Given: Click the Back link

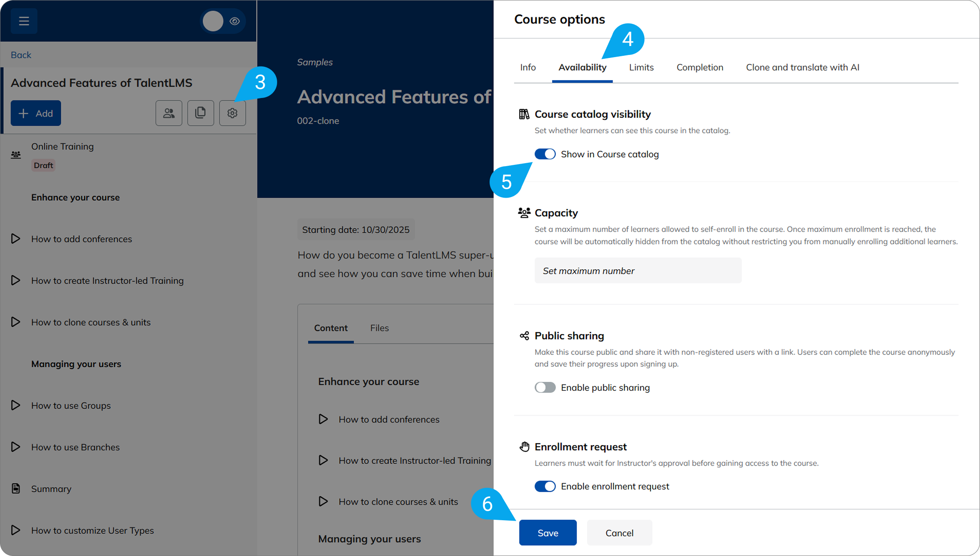Looking at the screenshot, I should (x=20, y=55).
